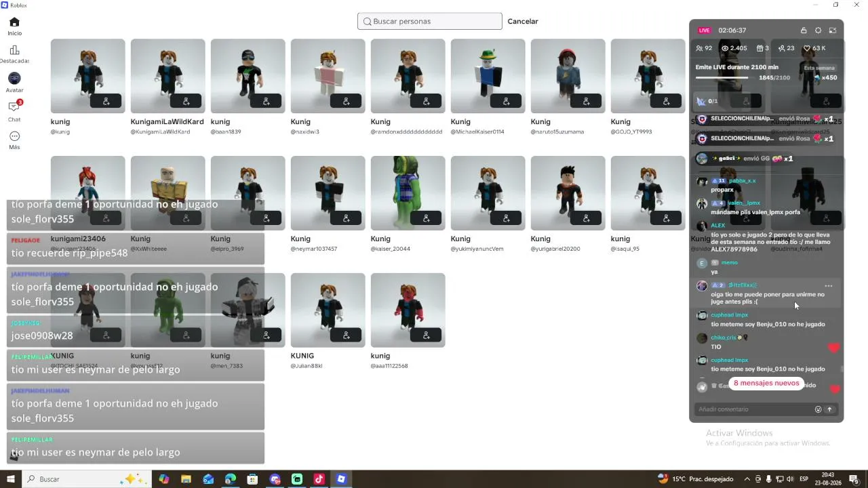This screenshot has height=488, width=868.
Task: Add @kunig as a friend
Action: pos(106,101)
